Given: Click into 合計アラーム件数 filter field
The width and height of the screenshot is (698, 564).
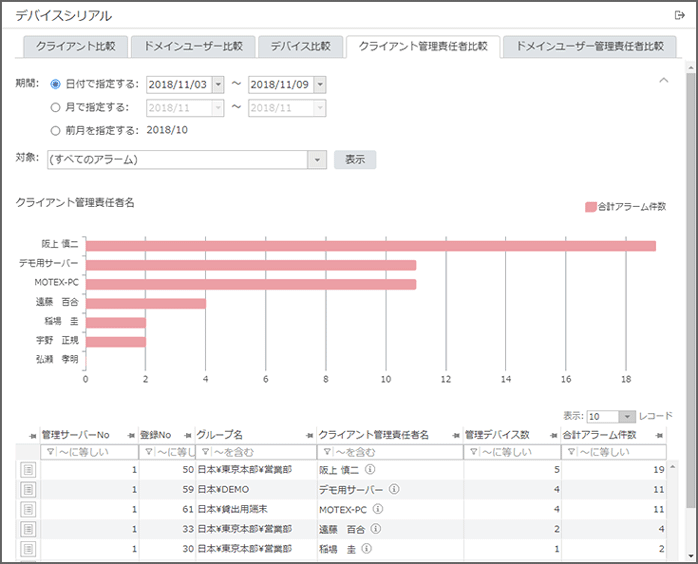Looking at the screenshot, I should coord(614,452).
